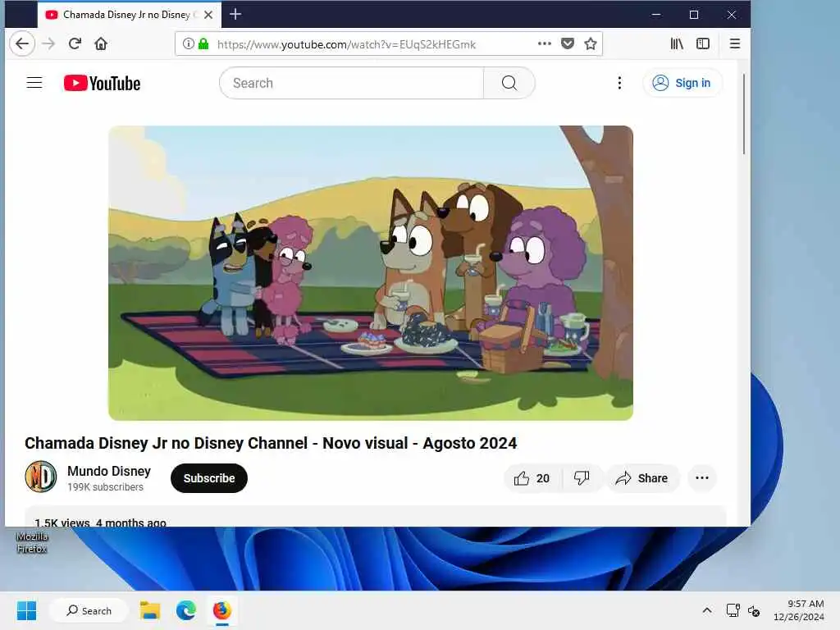
Task: Close the Chamada Disney Jr tab
Action: click(208, 15)
